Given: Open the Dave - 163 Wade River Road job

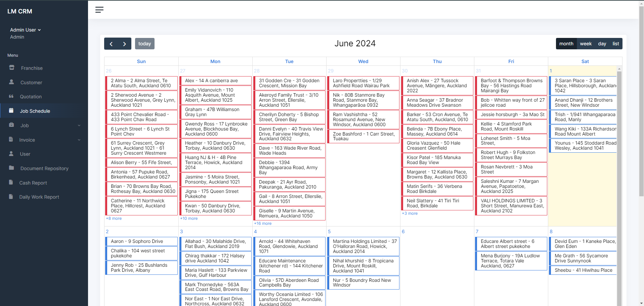Looking at the screenshot, I should 289,151.
